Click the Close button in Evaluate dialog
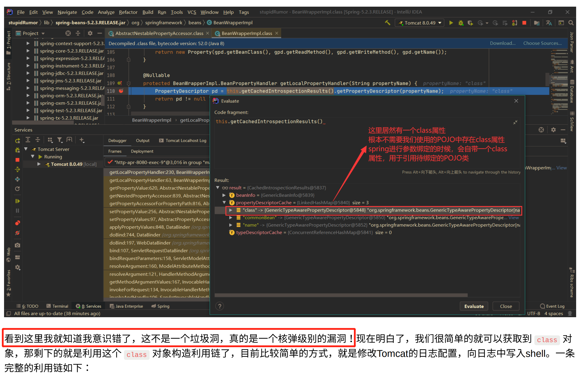The width and height of the screenshot is (588, 380). [506, 306]
